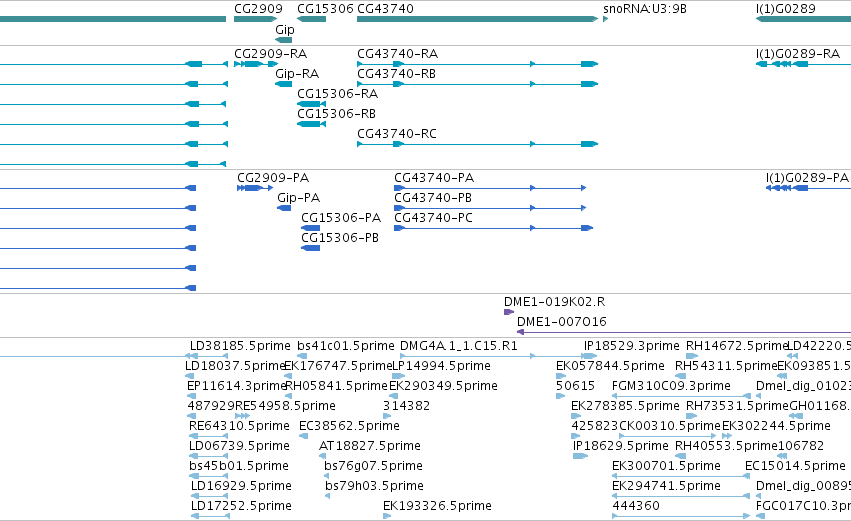Image resolution: width=851 pixels, height=521 pixels.
Task: Click the LD06739.5prime EST label
Action: pyautogui.click(x=239, y=447)
